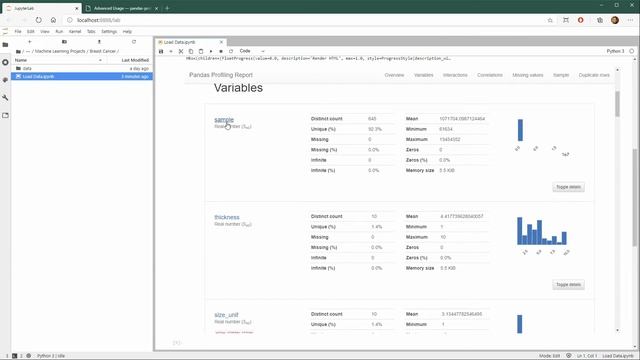Jump to Sample section of report
This screenshot has width=640, height=360.
click(561, 75)
